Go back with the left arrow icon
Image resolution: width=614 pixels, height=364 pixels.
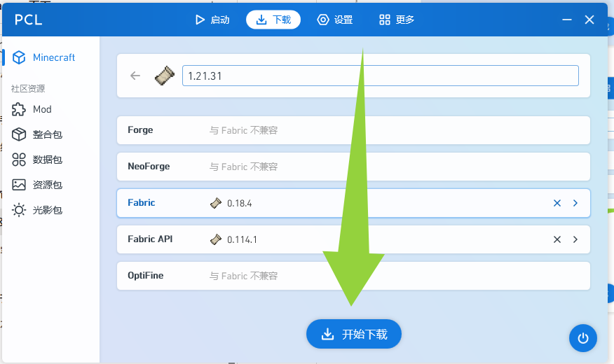click(x=135, y=76)
